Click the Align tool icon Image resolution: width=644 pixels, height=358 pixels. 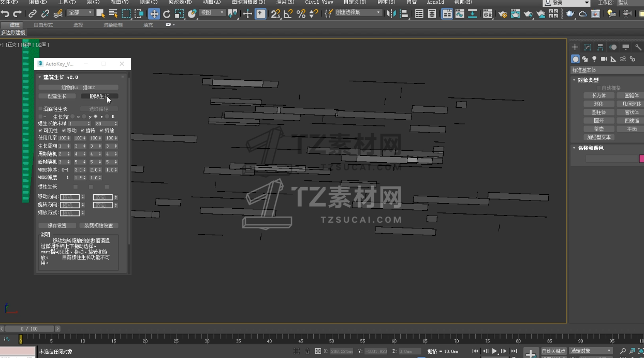coord(404,13)
